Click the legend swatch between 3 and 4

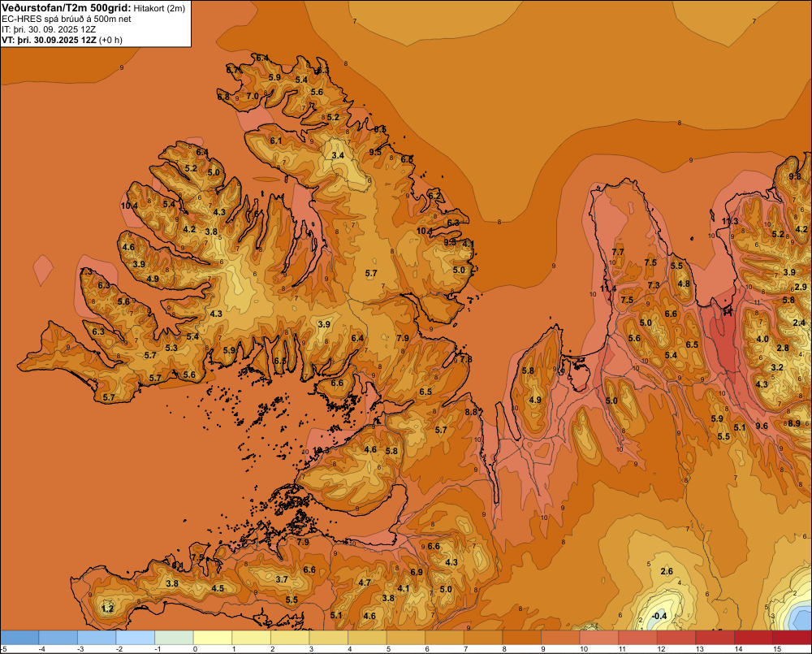click(329, 638)
